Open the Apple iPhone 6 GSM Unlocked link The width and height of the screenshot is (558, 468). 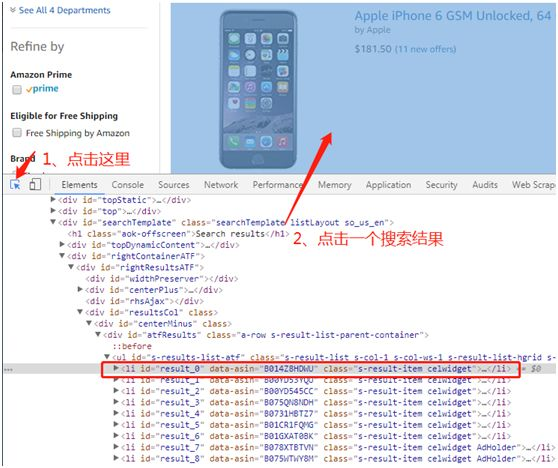(453, 16)
